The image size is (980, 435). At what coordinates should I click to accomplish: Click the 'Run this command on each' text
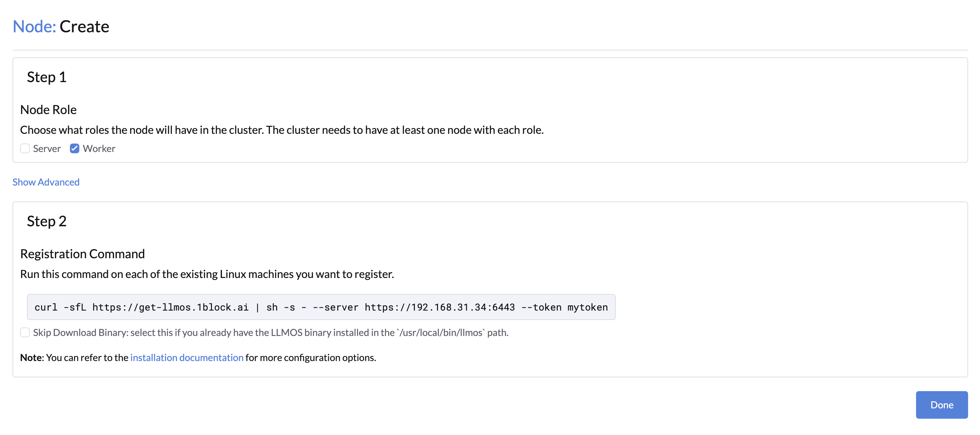click(207, 274)
